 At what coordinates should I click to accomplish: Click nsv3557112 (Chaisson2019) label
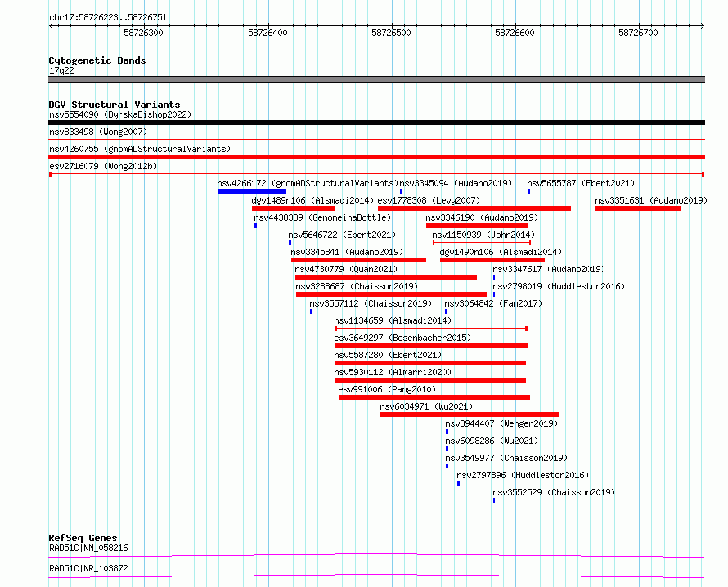tap(371, 303)
